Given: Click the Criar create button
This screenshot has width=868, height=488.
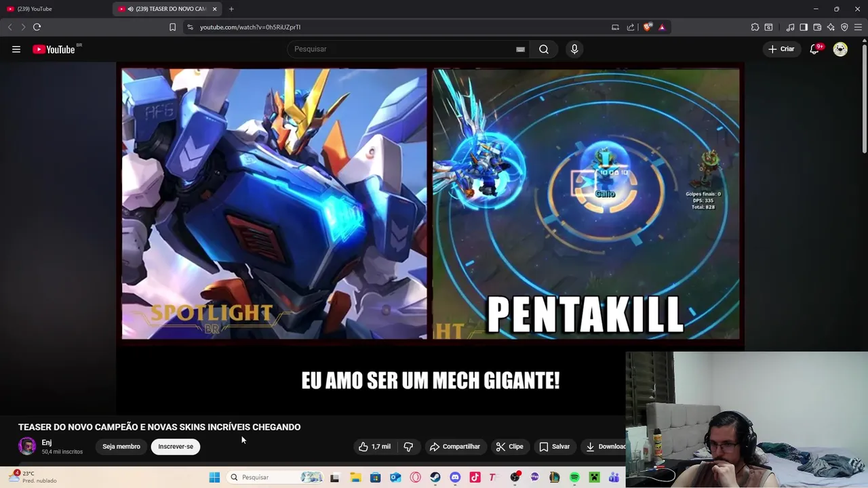Looking at the screenshot, I should click(x=781, y=49).
